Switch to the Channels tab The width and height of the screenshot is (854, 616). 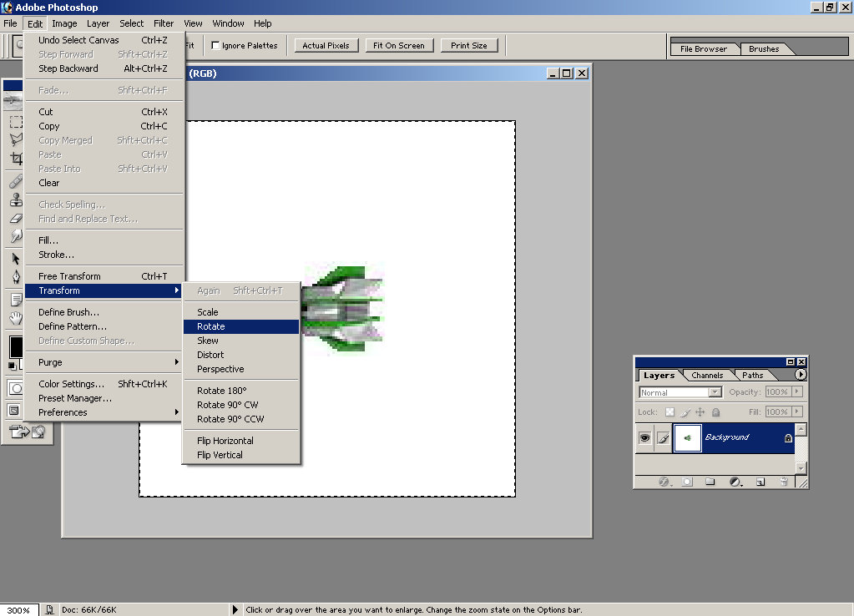pyautogui.click(x=707, y=376)
